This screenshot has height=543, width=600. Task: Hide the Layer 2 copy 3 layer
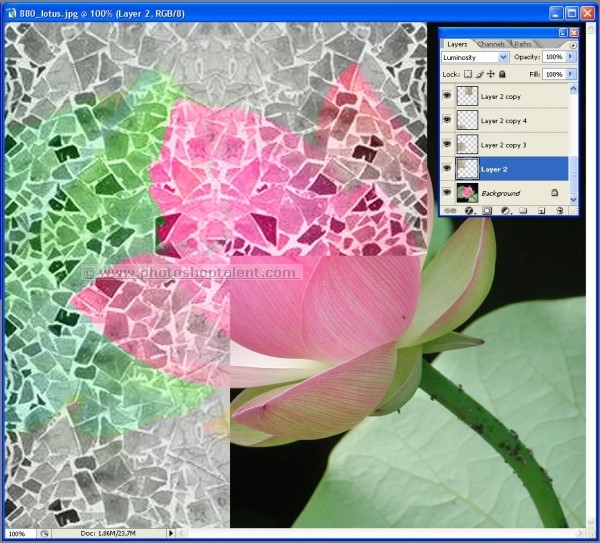pyautogui.click(x=447, y=143)
